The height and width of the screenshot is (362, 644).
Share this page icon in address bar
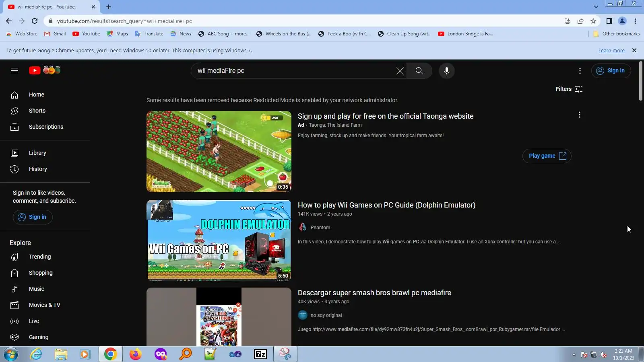pos(580,21)
